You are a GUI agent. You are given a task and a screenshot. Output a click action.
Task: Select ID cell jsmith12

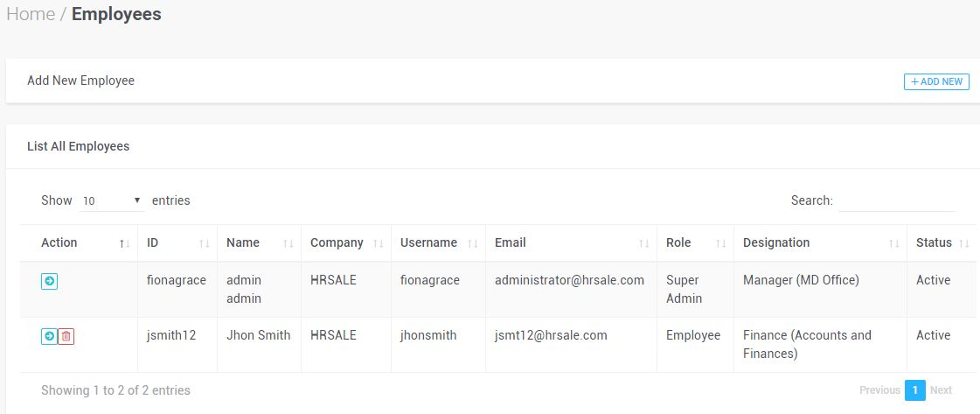[171, 335]
